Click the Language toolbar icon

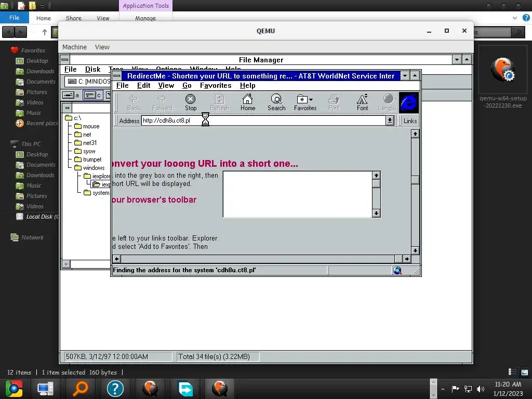[388, 102]
